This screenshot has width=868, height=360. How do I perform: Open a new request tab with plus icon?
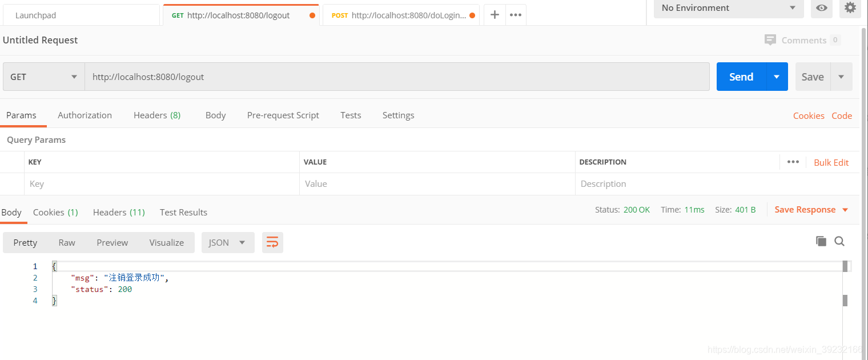495,15
